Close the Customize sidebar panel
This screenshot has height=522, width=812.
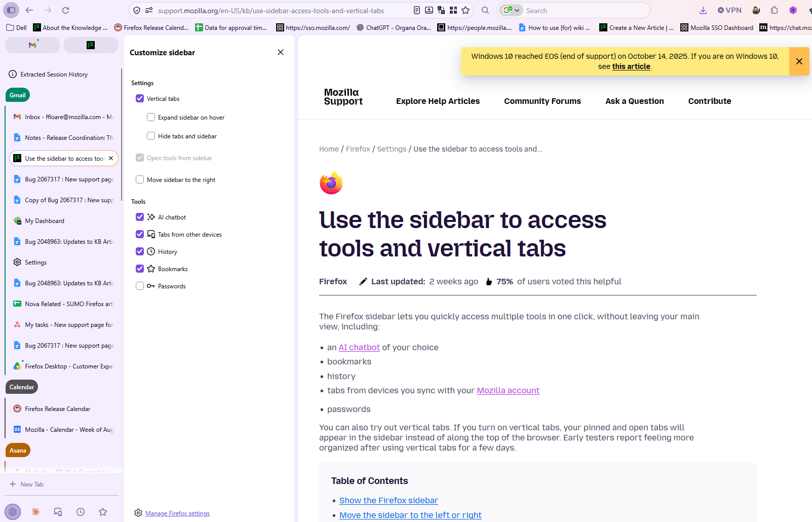click(281, 52)
